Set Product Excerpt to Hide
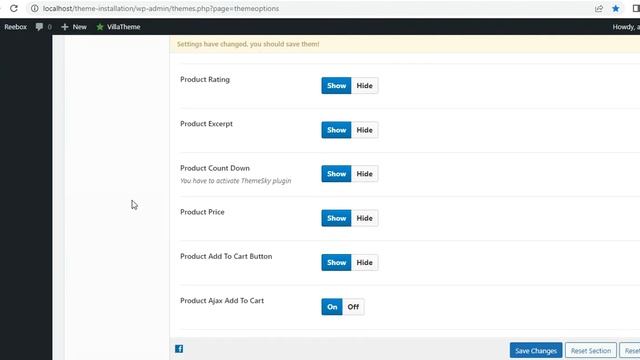Screen dimensions: 640x360 click(x=364, y=130)
